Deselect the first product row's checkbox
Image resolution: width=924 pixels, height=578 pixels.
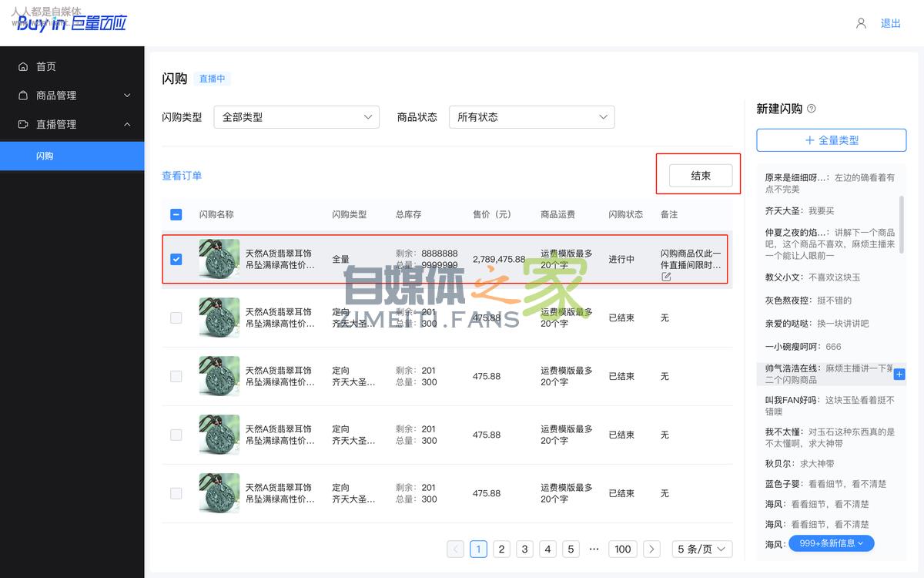click(x=176, y=259)
